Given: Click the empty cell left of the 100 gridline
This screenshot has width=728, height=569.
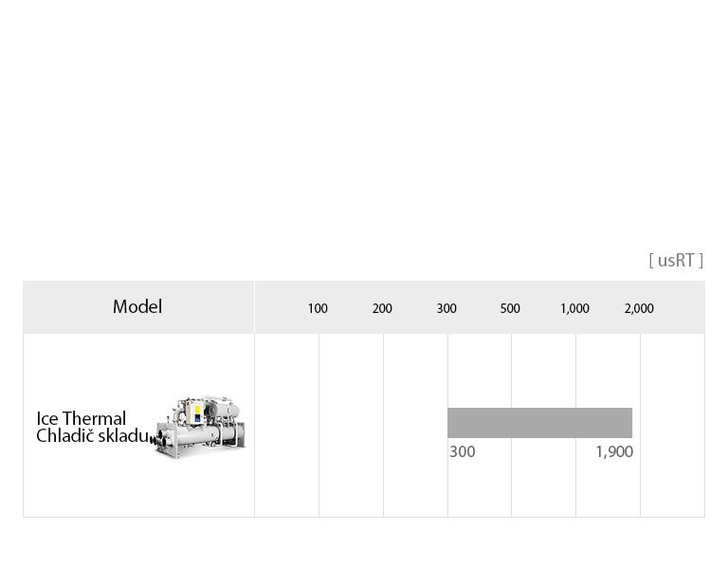Looking at the screenshot, I should click(x=286, y=425).
